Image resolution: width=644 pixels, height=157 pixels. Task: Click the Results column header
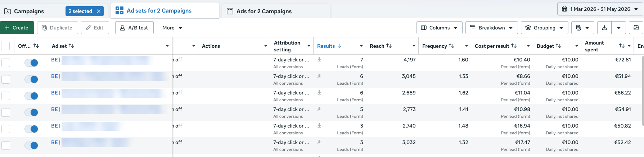click(x=326, y=46)
